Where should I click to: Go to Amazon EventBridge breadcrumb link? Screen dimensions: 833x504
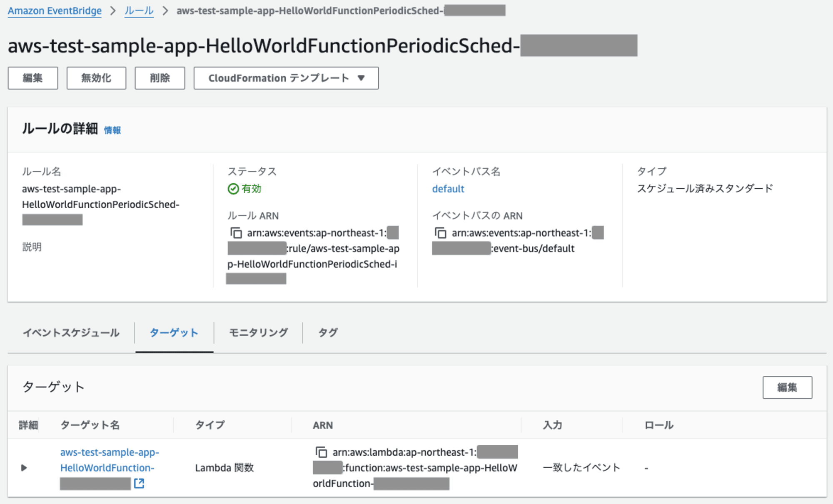click(55, 11)
